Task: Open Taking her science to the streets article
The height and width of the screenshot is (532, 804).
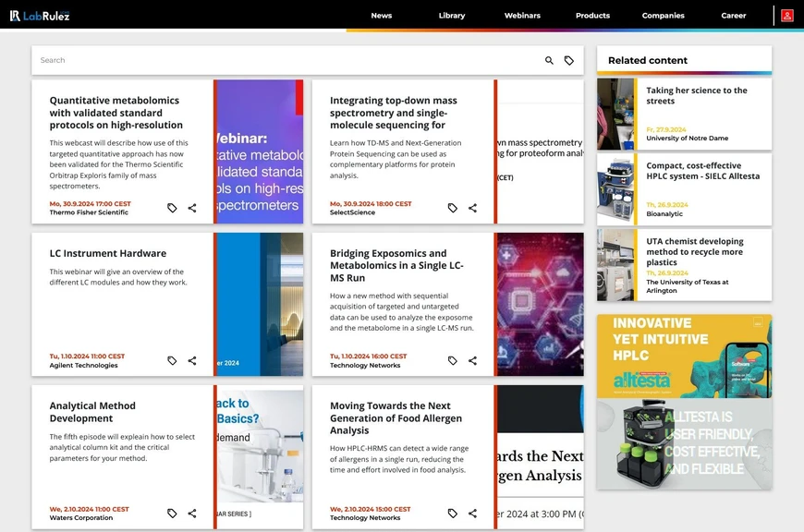Action: point(696,96)
